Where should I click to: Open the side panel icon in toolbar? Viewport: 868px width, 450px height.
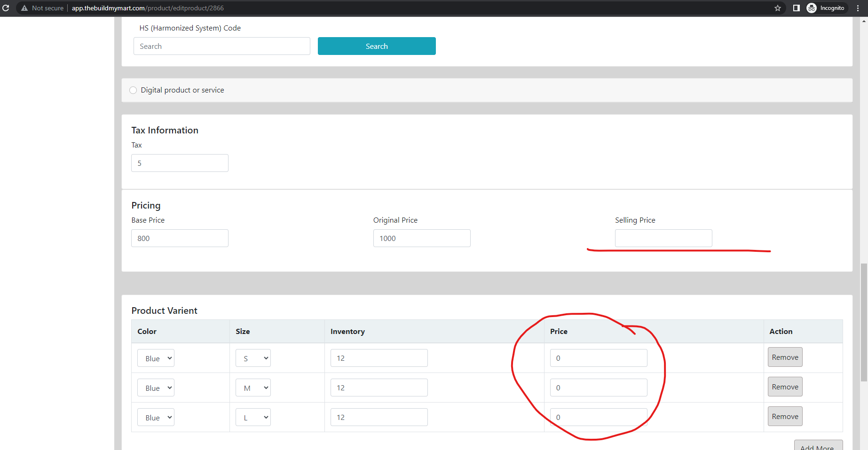point(796,8)
